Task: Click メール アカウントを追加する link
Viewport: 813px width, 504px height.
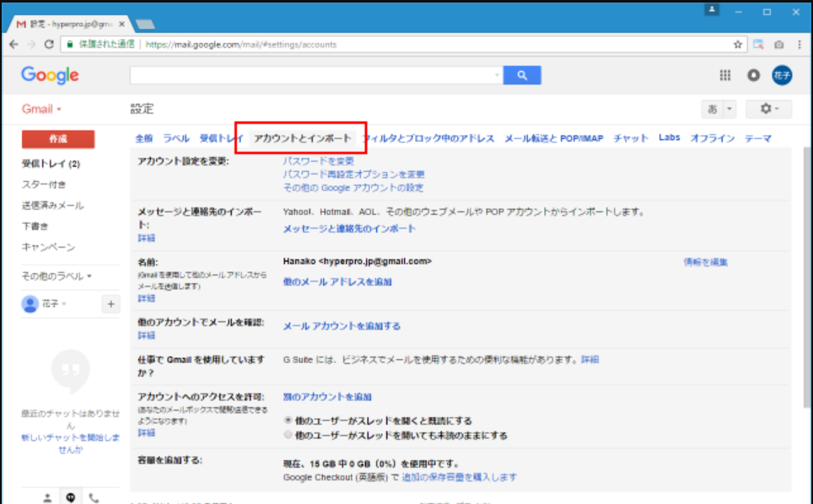Action: tap(342, 326)
